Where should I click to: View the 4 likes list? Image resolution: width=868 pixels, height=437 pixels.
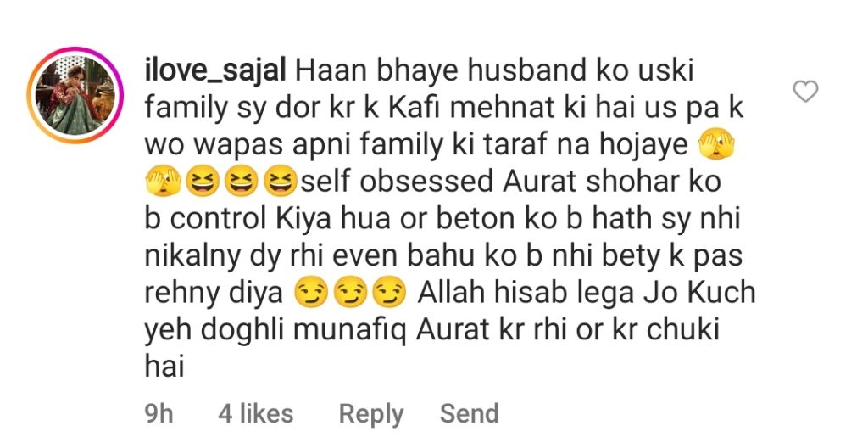[x=255, y=414]
